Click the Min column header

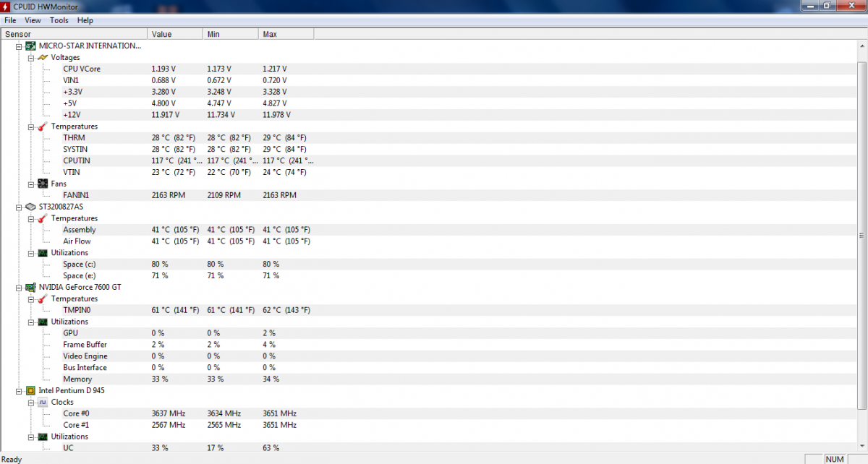(x=231, y=34)
